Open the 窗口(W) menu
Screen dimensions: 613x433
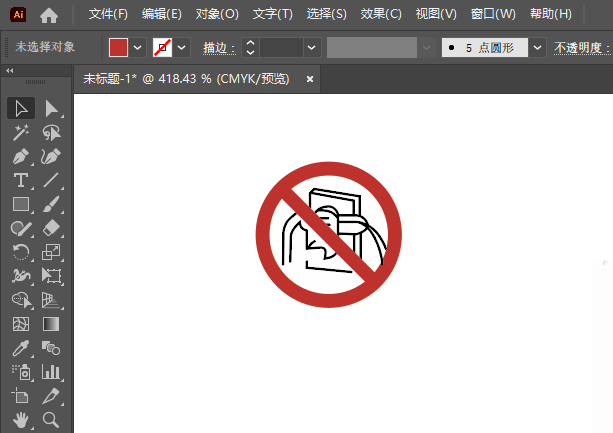tap(493, 14)
